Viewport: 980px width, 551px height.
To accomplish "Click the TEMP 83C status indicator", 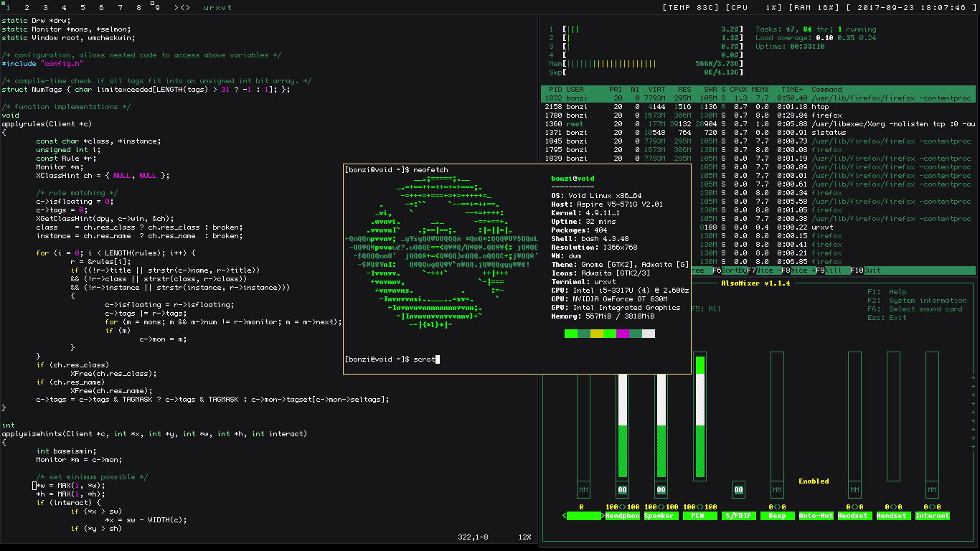I will [692, 7].
